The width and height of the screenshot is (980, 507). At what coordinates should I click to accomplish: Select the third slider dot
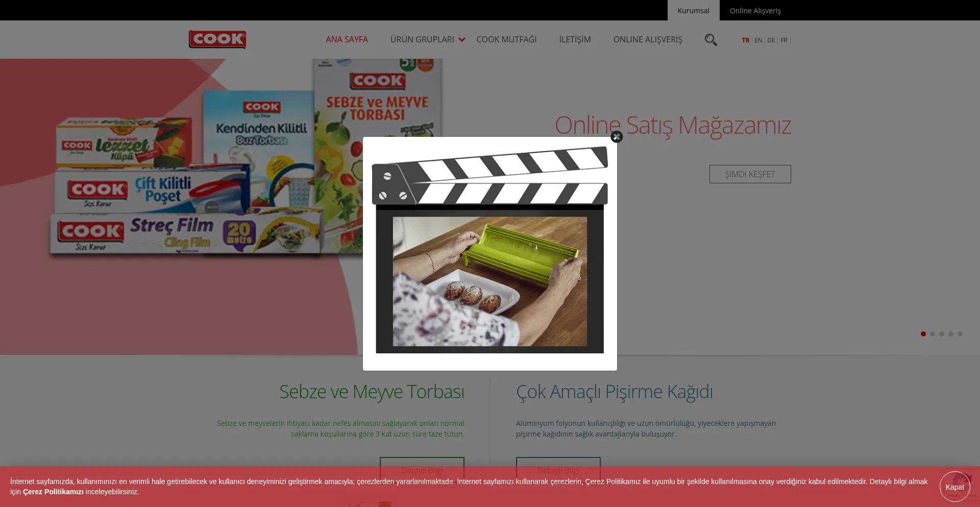click(942, 334)
